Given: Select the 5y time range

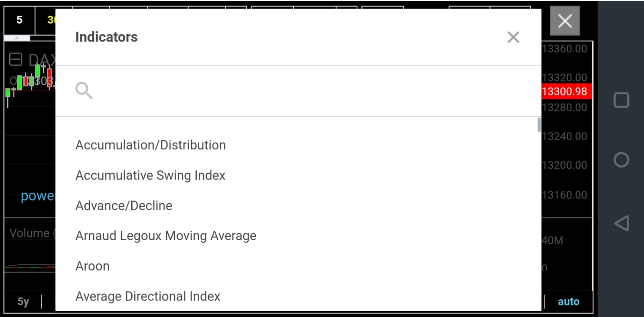Looking at the screenshot, I should point(23,302).
